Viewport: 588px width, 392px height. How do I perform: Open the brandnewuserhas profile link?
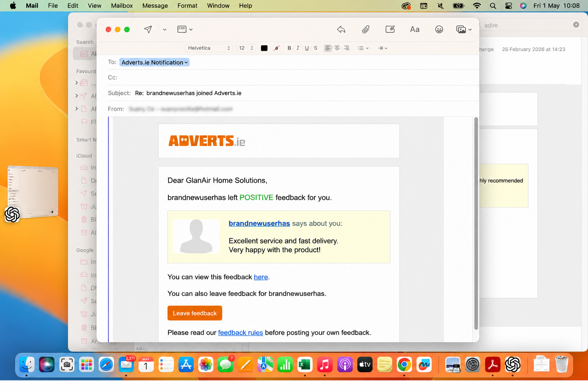(259, 224)
